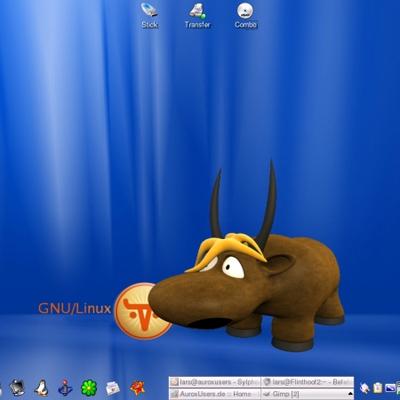Launch the red star icon in panel
Image resolution: width=400 pixels, height=400 pixels.
pos(137,388)
